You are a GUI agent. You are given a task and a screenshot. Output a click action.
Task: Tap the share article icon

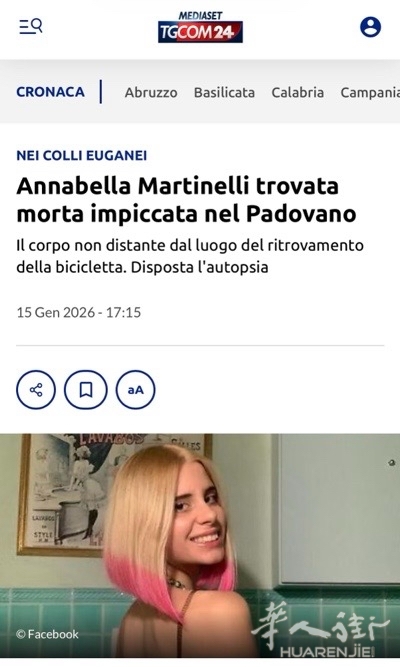(x=36, y=390)
